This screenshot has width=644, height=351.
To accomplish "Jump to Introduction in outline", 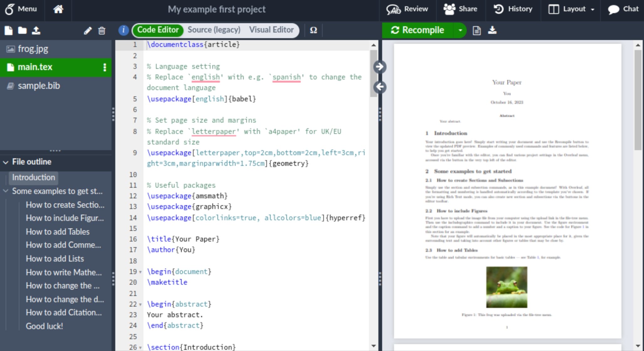I will [x=34, y=177].
